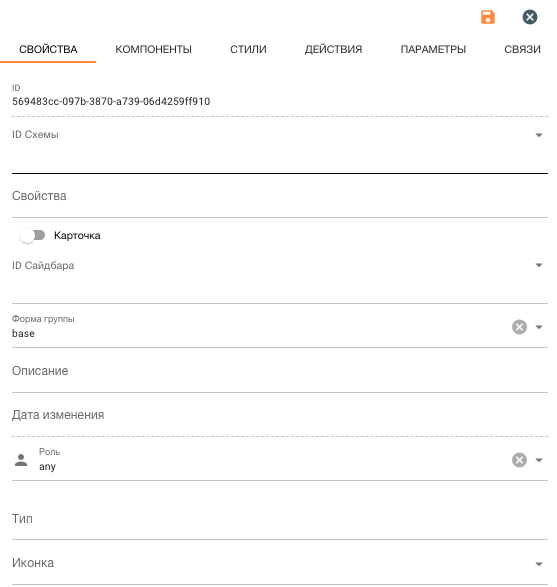Toggle the Карточка switch
This screenshot has height=587, width=557.
tap(33, 235)
